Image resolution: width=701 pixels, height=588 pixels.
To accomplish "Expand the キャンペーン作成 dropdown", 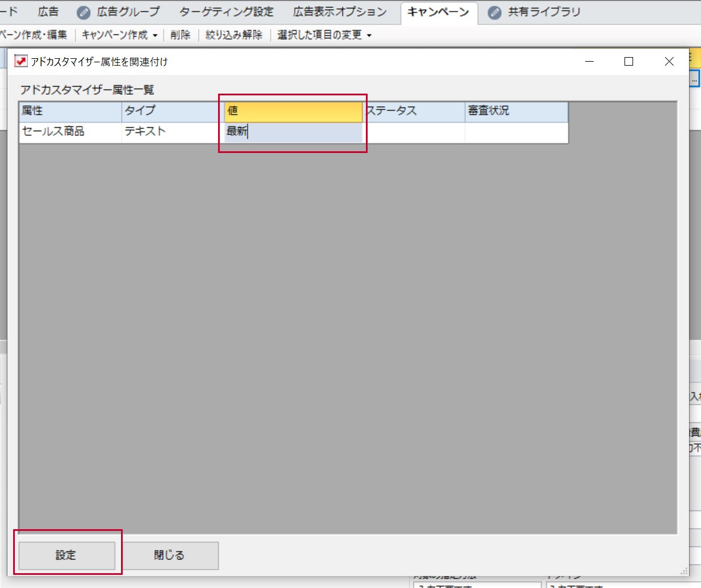I will [x=120, y=35].
